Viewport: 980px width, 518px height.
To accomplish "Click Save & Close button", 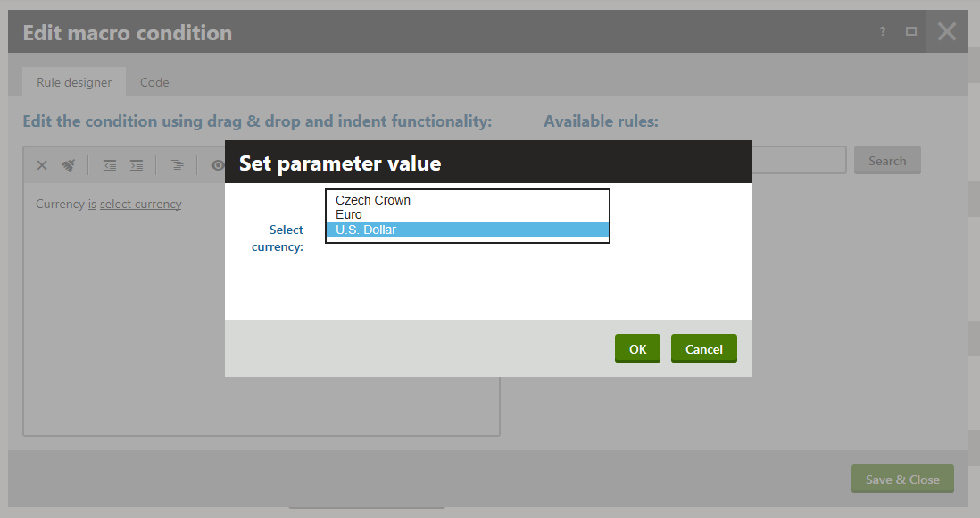I will pos(901,480).
